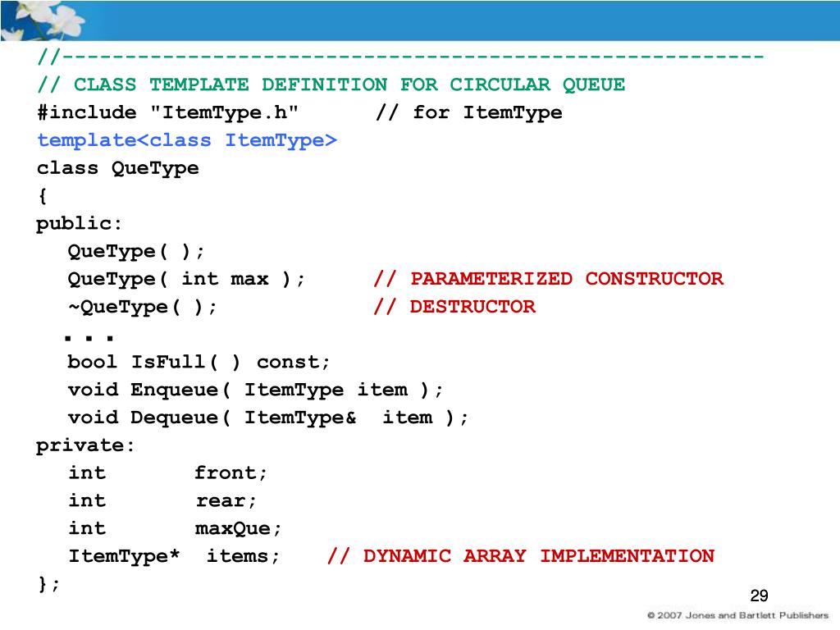Select the 'template<class ItemType>' line

(187, 140)
